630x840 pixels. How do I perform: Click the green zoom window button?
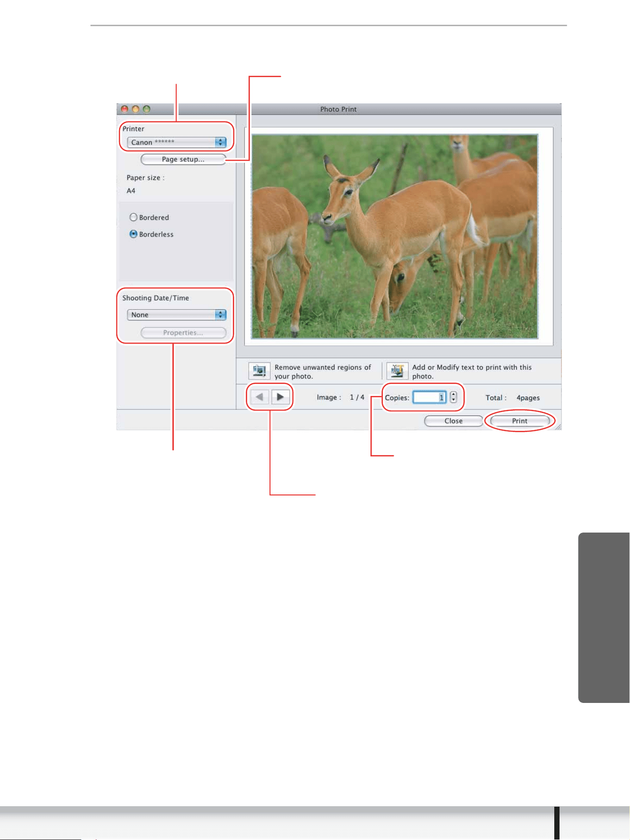tap(147, 109)
